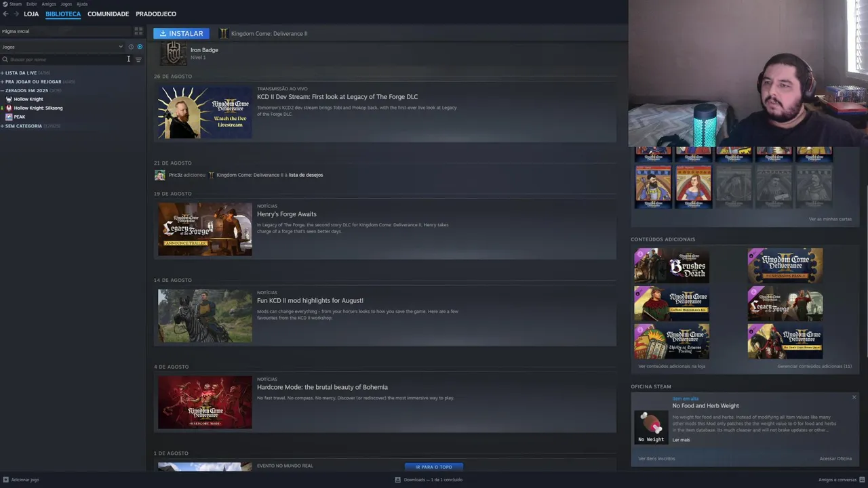
Task: Open Hardcore Mode: the brutal beauty title
Action: click(322, 387)
